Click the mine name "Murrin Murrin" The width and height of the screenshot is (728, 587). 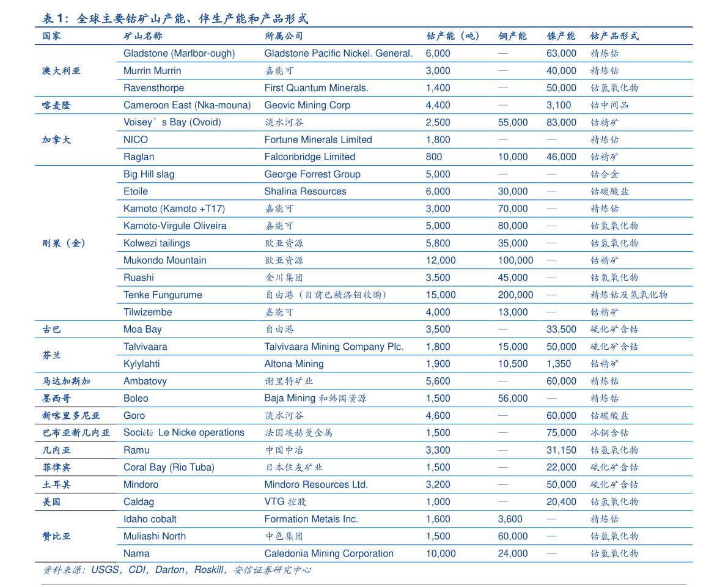click(x=152, y=70)
